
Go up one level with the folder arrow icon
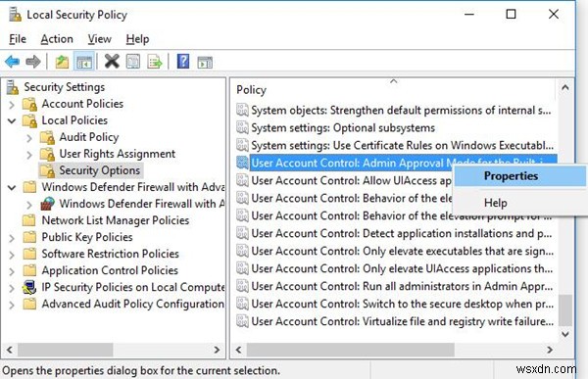[x=62, y=62]
